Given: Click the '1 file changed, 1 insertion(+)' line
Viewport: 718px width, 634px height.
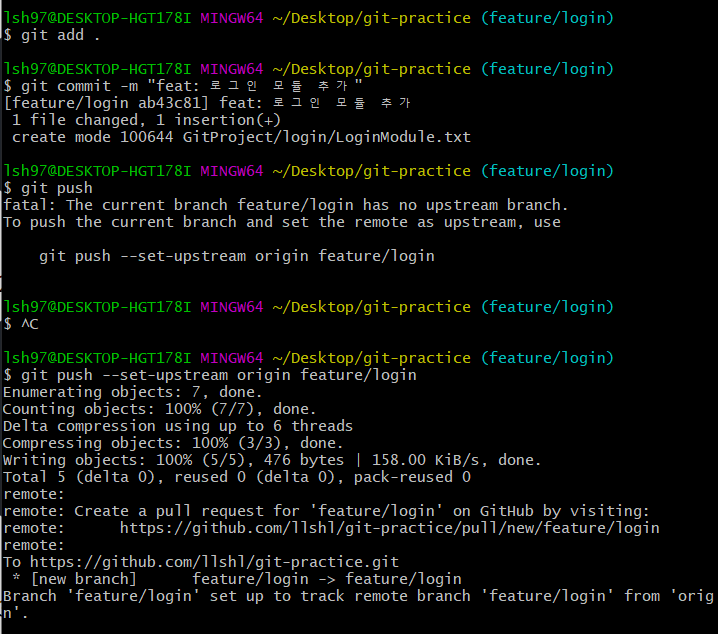Looking at the screenshot, I should pos(146,120).
